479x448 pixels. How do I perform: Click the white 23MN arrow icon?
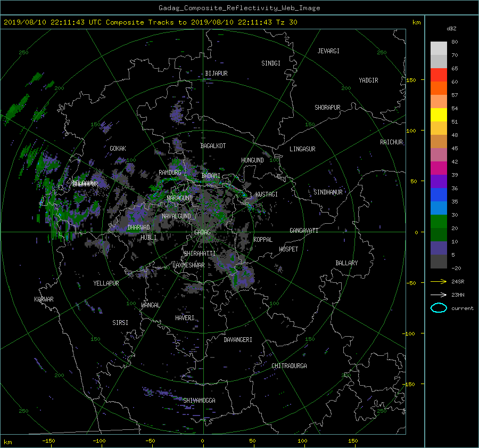click(439, 295)
